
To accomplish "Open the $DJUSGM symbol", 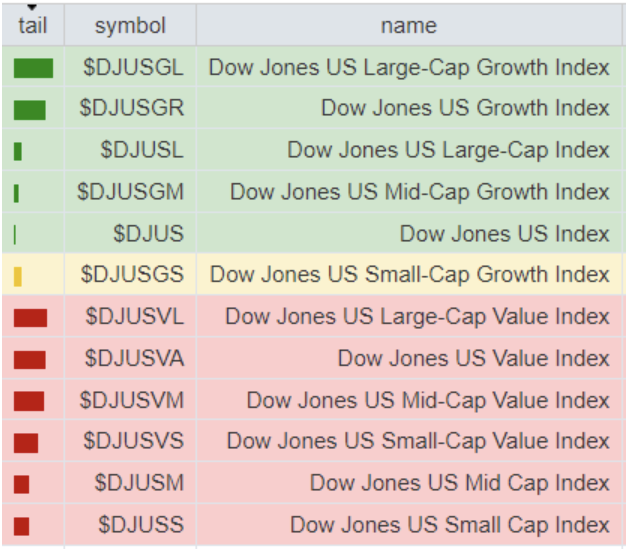I will point(131,192).
